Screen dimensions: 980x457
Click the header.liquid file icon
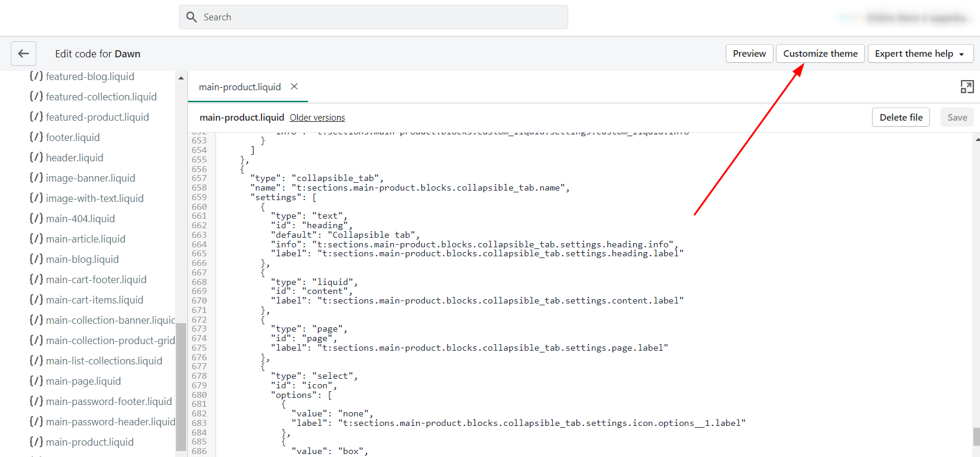[36, 158]
